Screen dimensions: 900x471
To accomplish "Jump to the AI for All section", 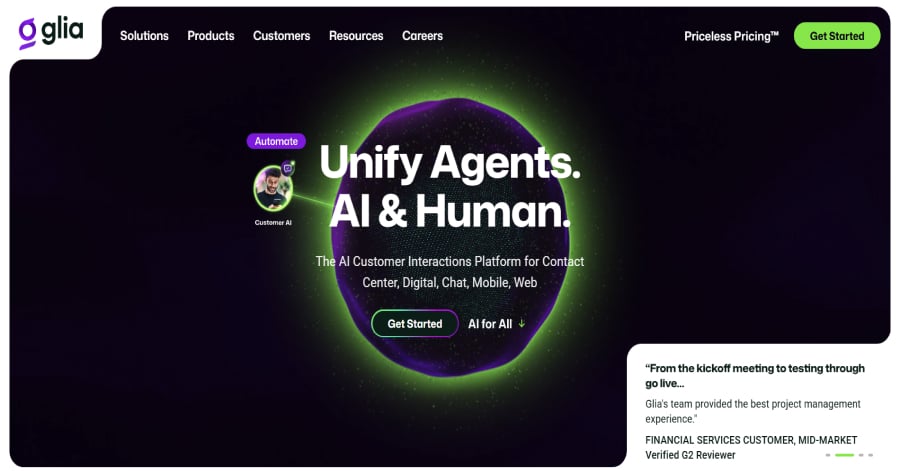I will coord(490,324).
